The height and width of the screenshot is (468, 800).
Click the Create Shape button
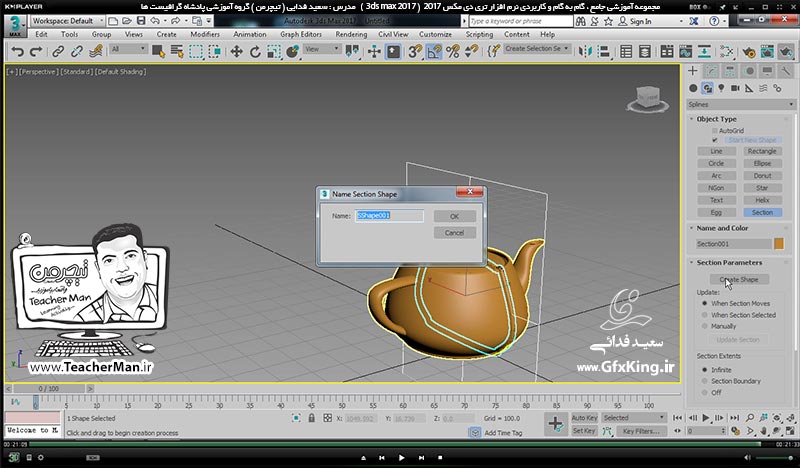click(739, 279)
